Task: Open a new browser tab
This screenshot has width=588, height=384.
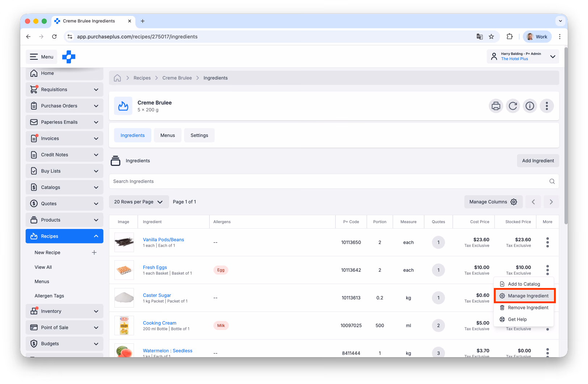Action: [143, 21]
